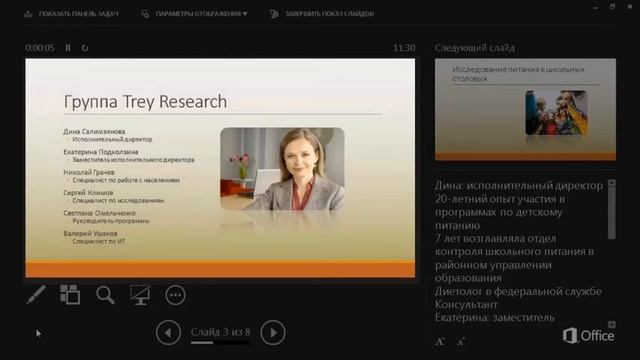Click name 'Валерий Ушаков' on slide
Screen dimensions: 640x360
90,233
